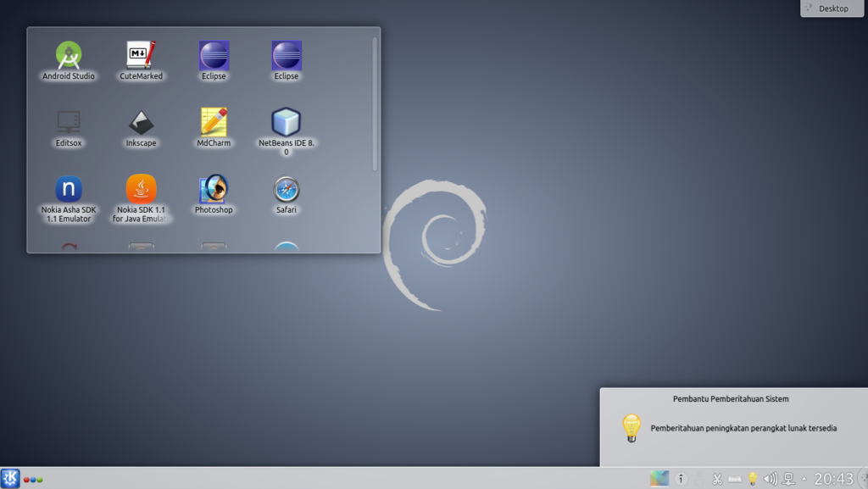Image resolution: width=868 pixels, height=489 pixels.
Task: Click the lightbulb update notifier in tray
Action: 753,479
